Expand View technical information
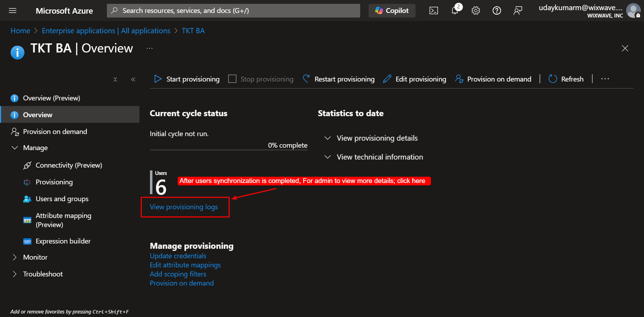The image size is (644, 317). tap(374, 157)
